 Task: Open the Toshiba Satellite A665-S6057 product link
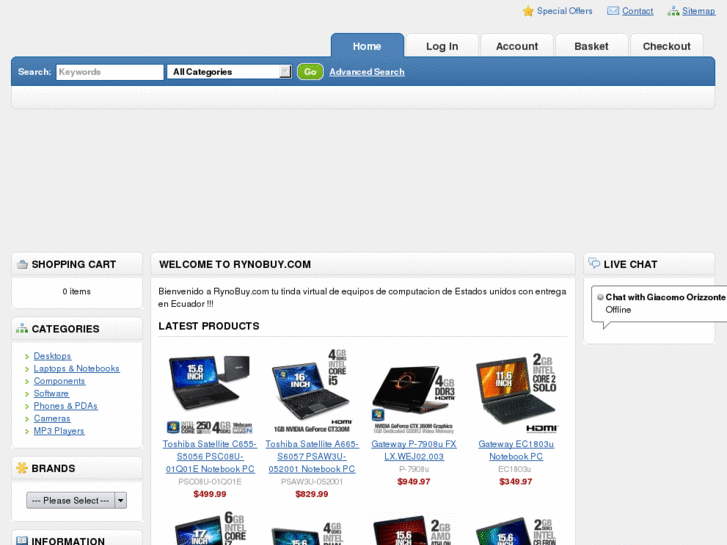(x=312, y=456)
